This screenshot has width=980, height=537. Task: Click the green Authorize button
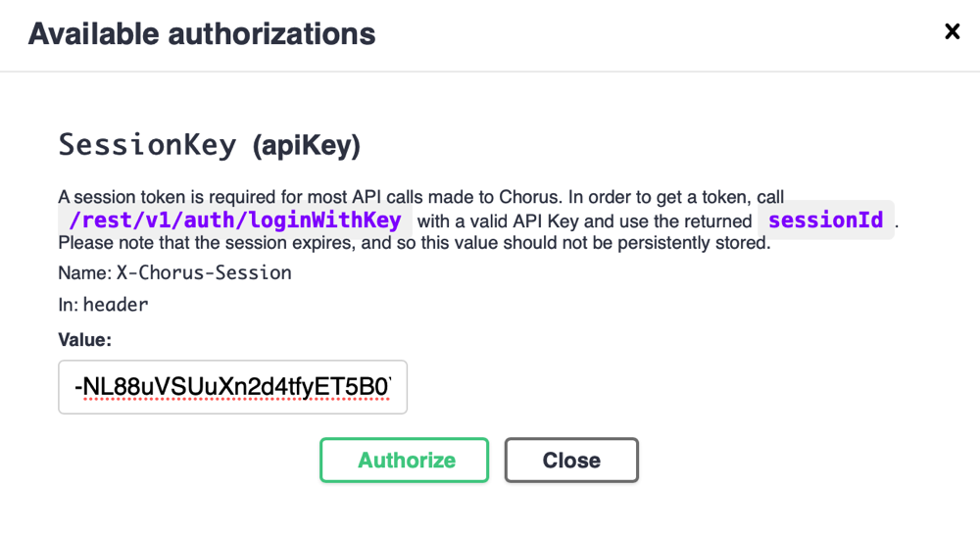coord(404,461)
